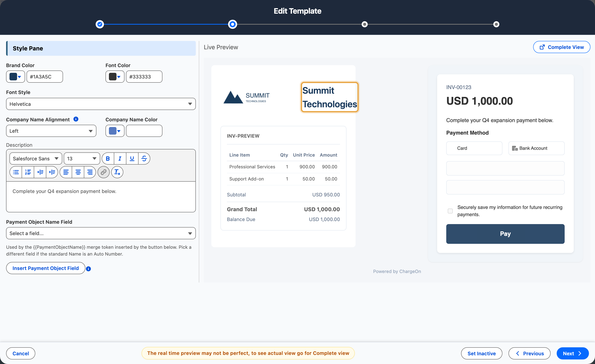The image size is (595, 364).
Task: Click the Font Color hex field #333333
Action: click(x=144, y=77)
